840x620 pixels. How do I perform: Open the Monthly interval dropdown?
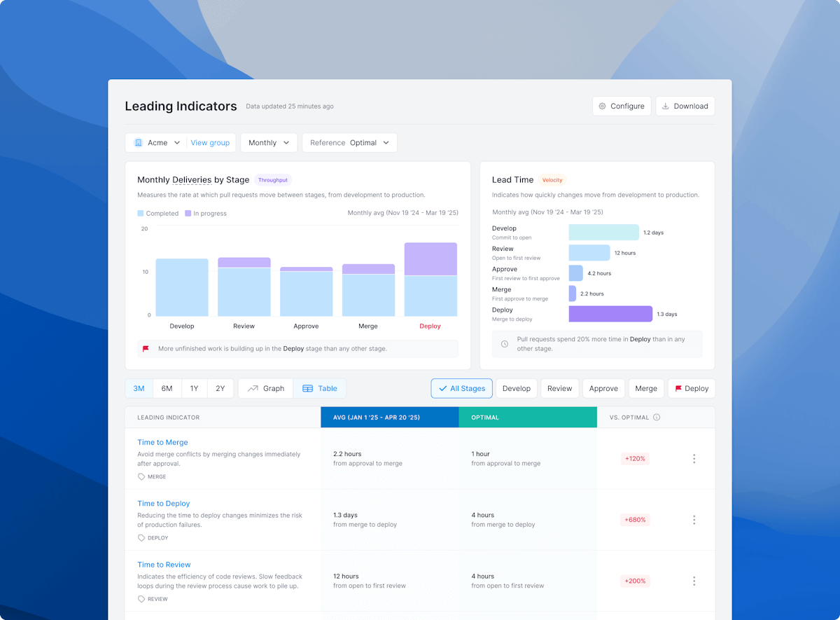coord(268,142)
